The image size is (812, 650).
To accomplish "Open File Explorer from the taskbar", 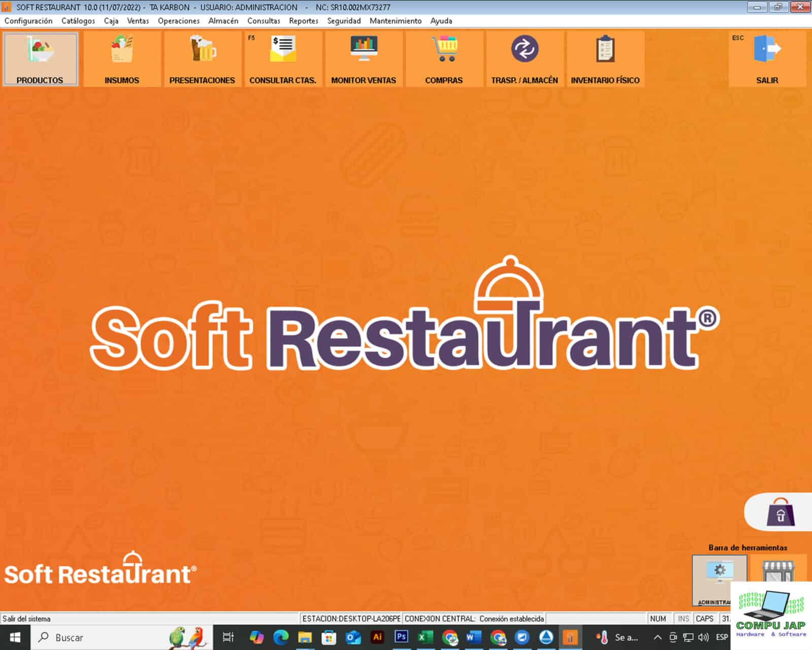I will click(x=305, y=637).
